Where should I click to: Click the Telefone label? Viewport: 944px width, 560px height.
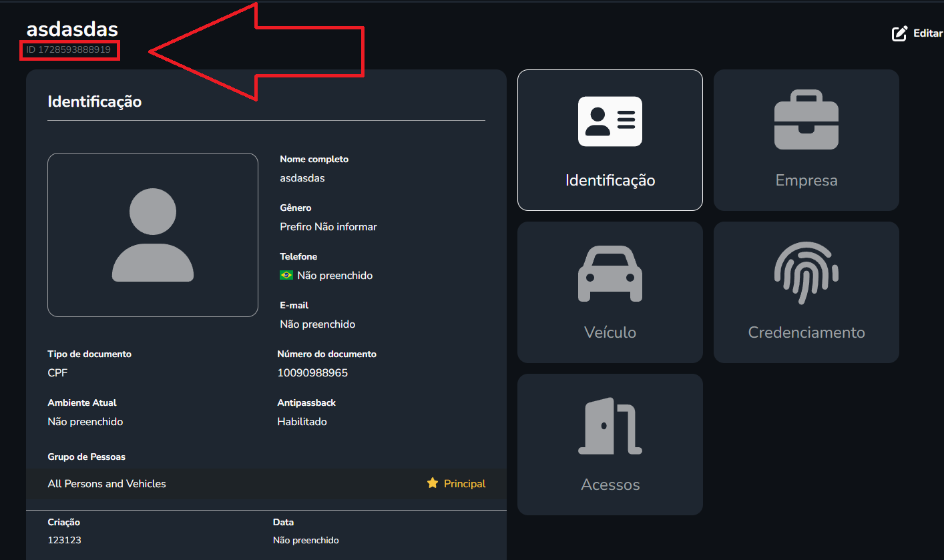click(x=298, y=256)
